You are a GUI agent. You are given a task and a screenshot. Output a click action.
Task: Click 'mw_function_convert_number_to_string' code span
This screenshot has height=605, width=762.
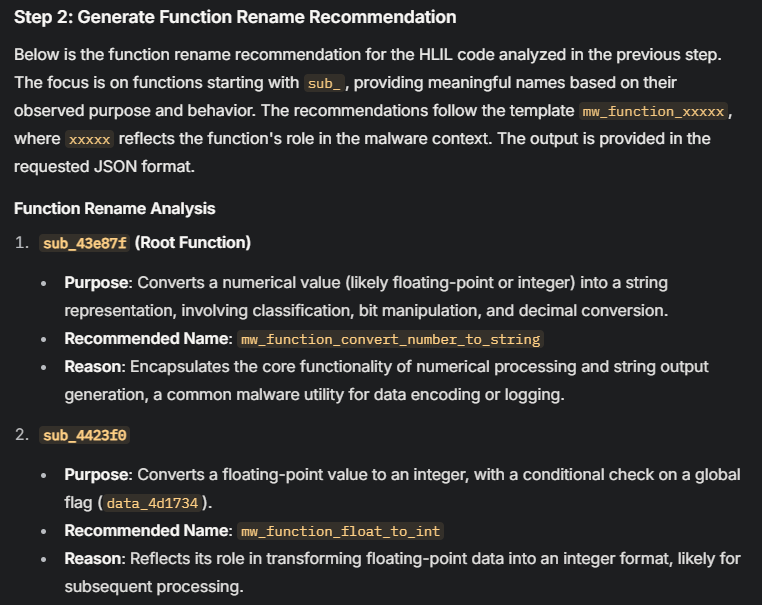pyautogui.click(x=390, y=339)
